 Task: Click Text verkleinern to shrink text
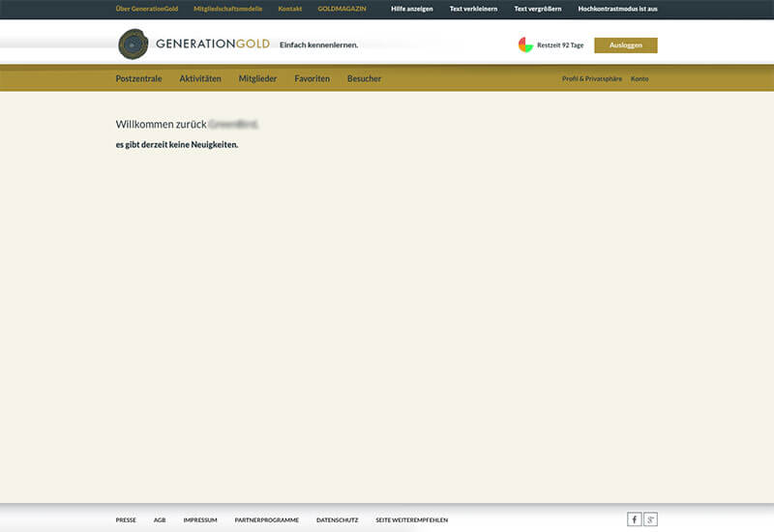473,9
